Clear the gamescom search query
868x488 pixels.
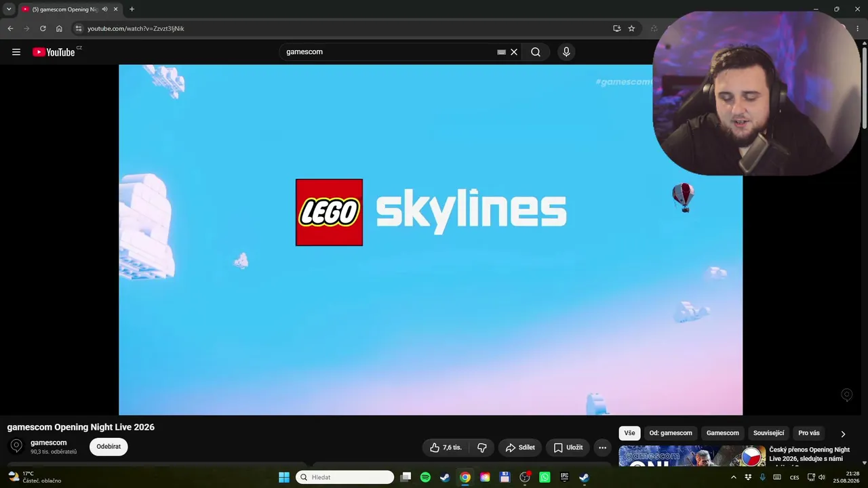[514, 52]
